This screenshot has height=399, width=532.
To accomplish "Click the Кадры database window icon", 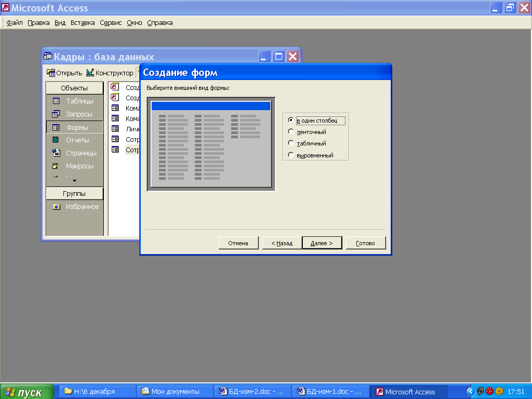I will pos(48,56).
